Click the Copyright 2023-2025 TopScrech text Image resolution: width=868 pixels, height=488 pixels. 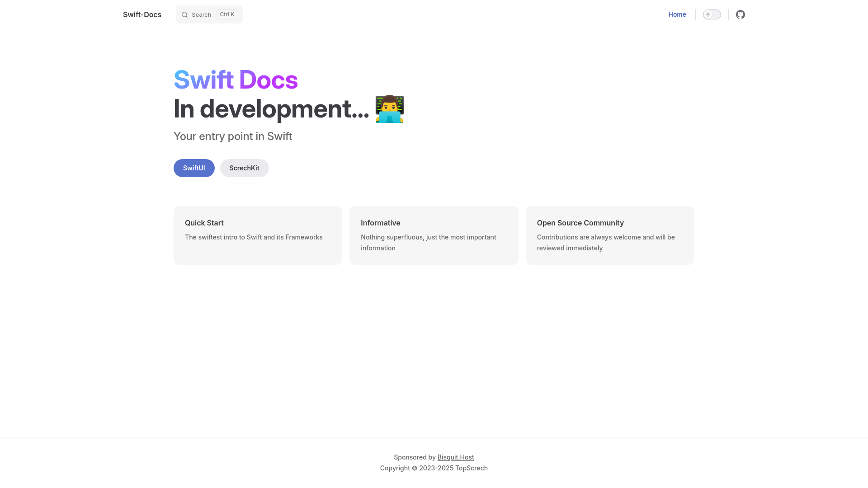coord(434,468)
